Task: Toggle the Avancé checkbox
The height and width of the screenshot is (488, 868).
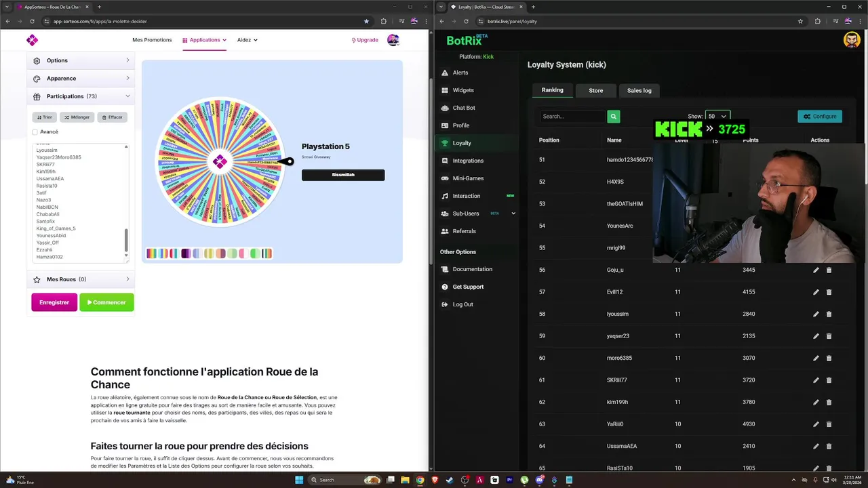Action: 35,132
